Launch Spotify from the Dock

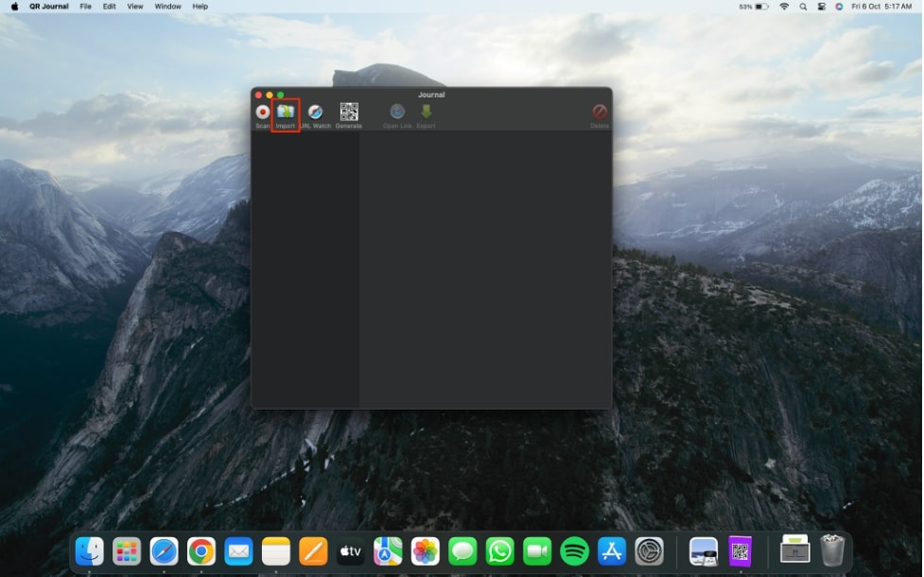point(574,551)
